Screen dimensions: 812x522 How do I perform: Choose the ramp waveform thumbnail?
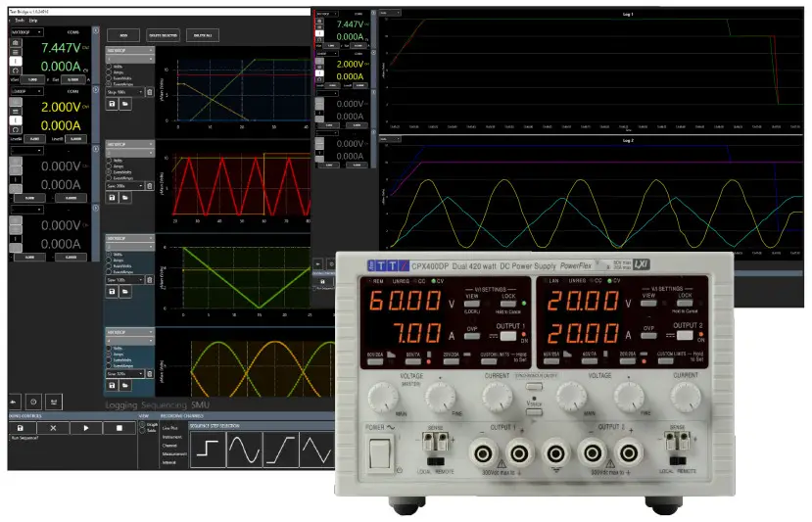280,450
